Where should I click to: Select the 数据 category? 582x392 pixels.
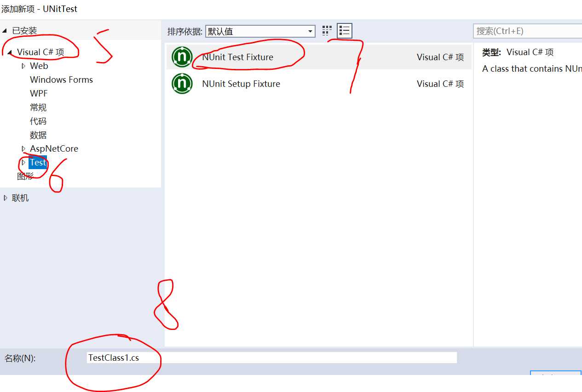pyautogui.click(x=38, y=135)
